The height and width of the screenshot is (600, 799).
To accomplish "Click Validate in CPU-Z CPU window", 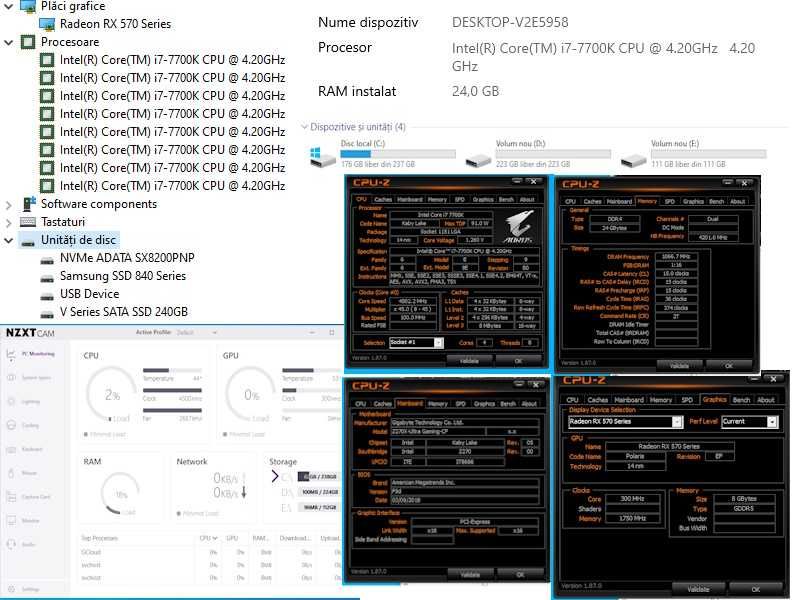I will click(469, 360).
